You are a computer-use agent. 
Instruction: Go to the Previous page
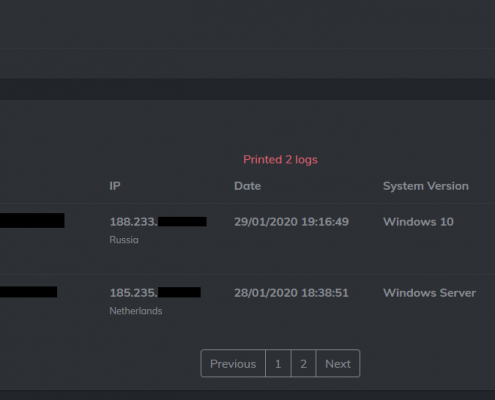tap(233, 363)
